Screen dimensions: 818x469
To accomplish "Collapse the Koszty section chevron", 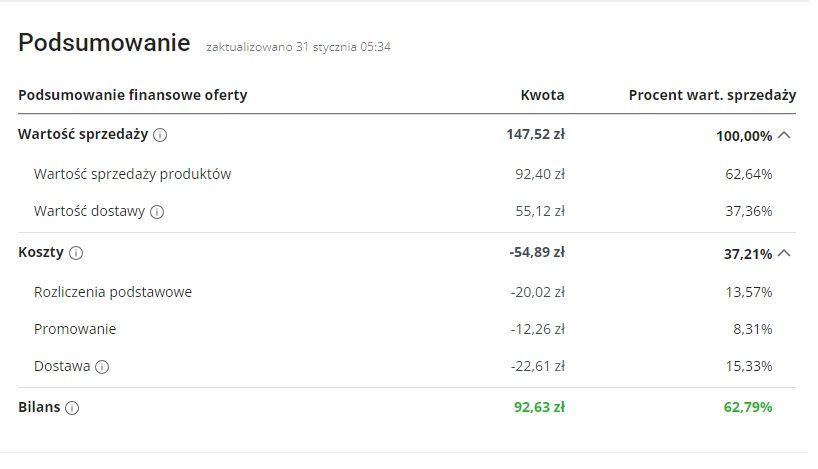I will [784, 254].
